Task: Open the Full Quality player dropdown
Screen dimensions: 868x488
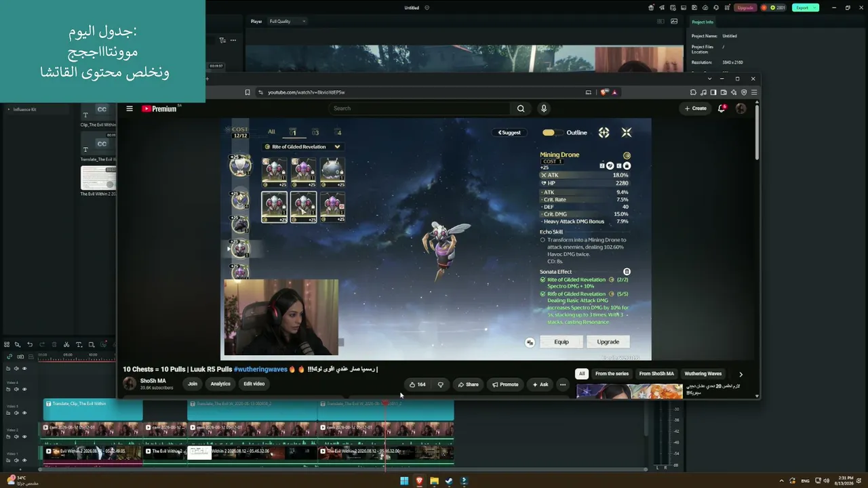Action: (x=288, y=21)
